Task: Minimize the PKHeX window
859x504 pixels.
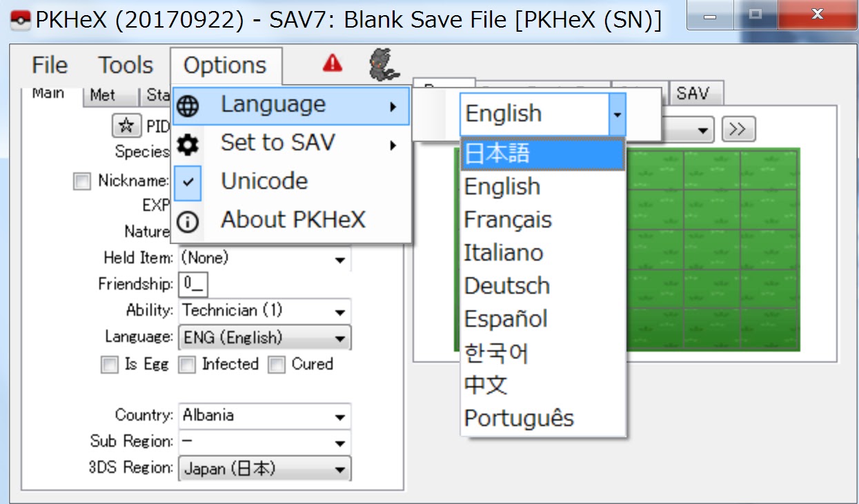Action: (x=710, y=15)
